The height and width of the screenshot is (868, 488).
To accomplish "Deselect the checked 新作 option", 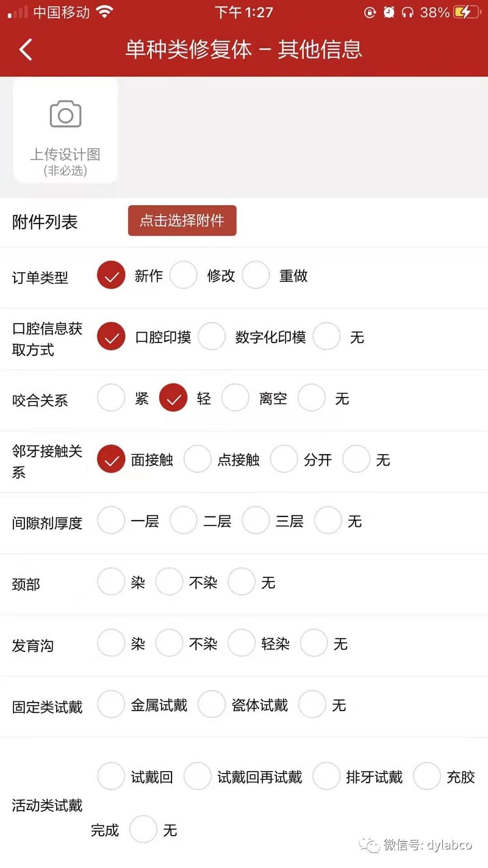I will coord(111,275).
